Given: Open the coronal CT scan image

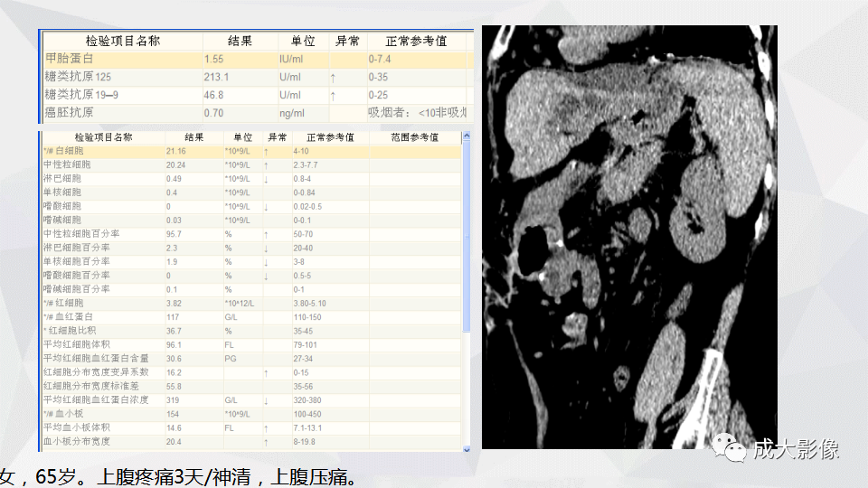Looking at the screenshot, I should point(629,237).
